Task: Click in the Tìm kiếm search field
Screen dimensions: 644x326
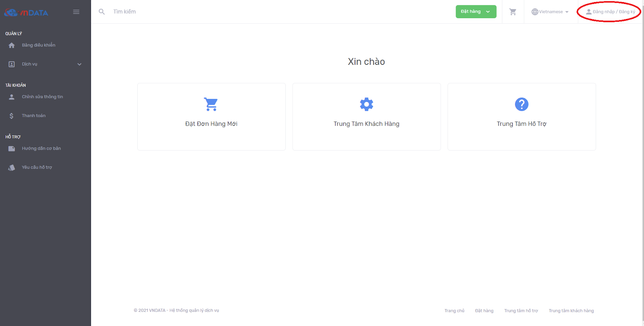Action: [161, 12]
